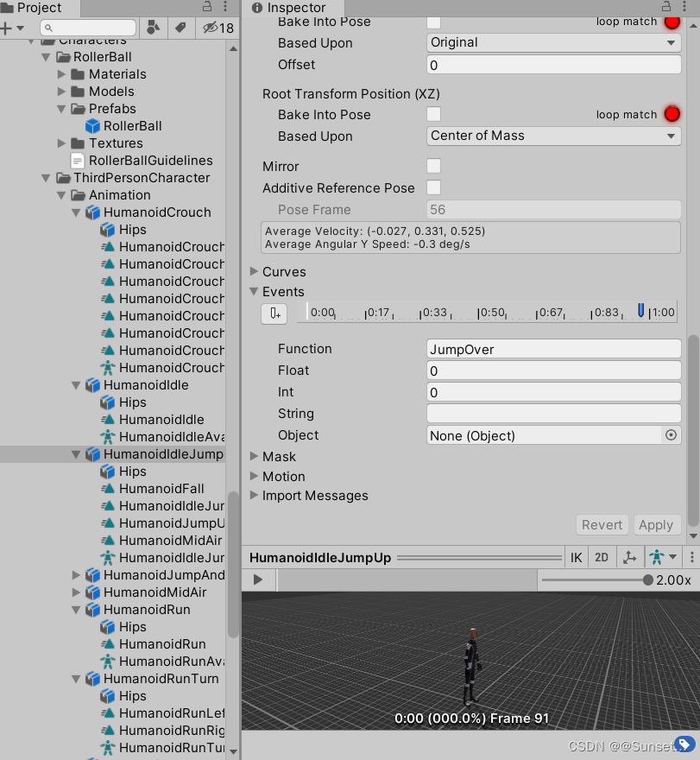Lock the Inspector panel

click(666, 6)
